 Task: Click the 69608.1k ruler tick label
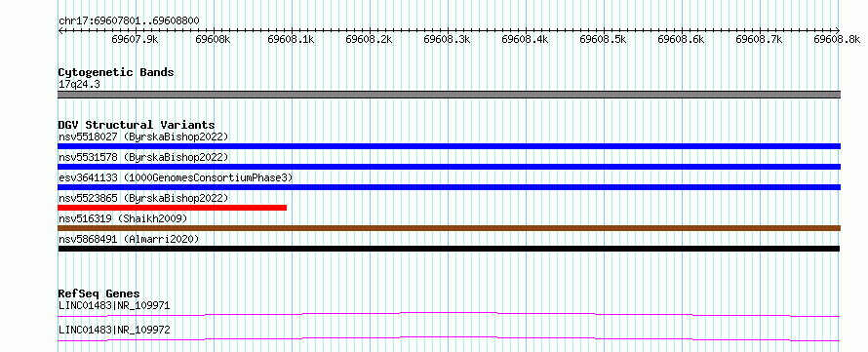tap(292, 39)
